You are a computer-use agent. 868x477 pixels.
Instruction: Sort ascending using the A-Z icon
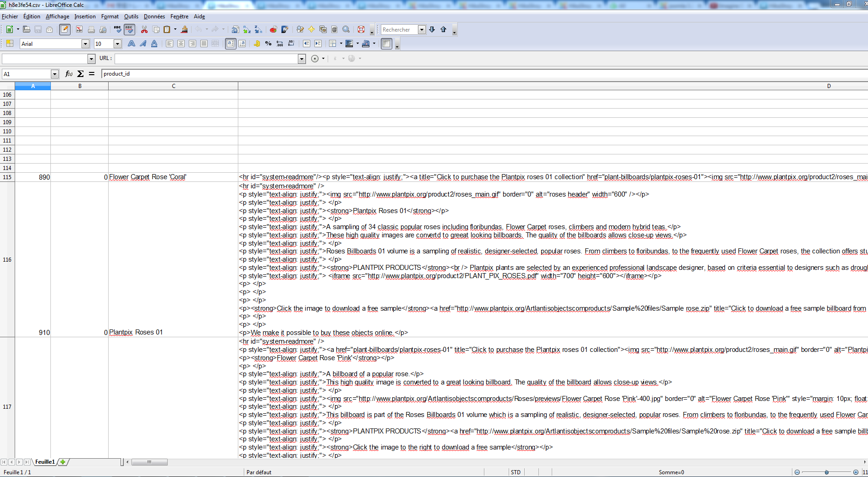coord(247,30)
